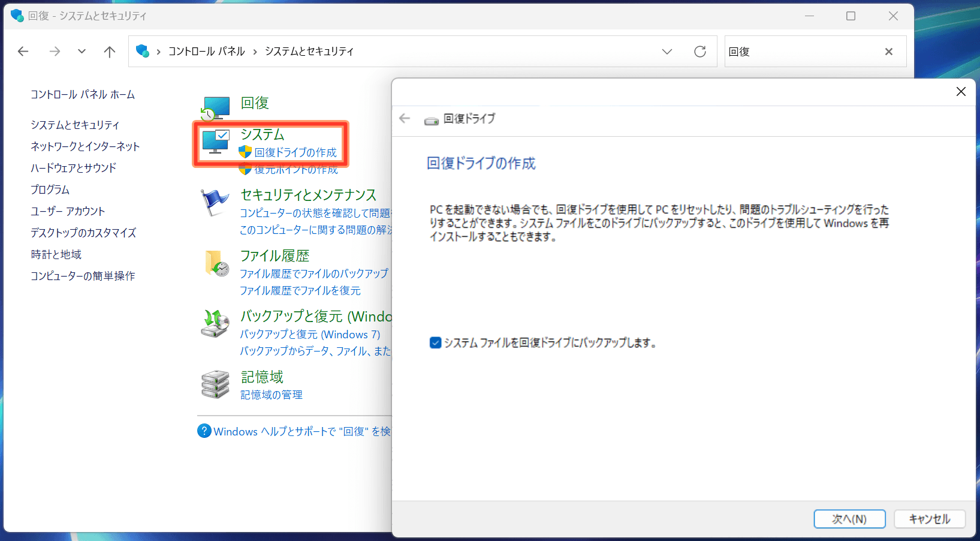Open ファイル履歴 heading link
Screen dimensions: 980x541
click(275, 256)
